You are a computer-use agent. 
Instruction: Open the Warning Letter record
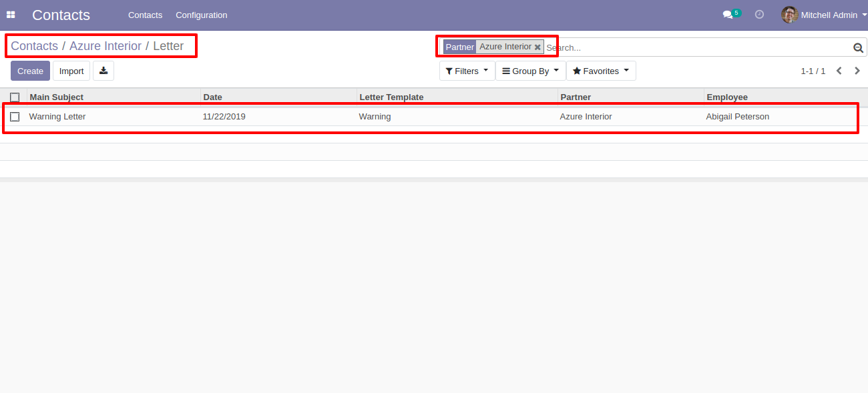(57, 117)
